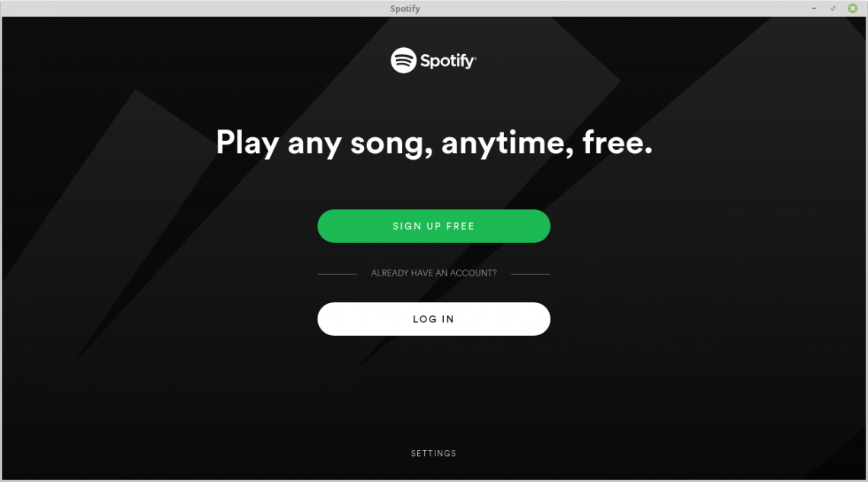868x482 pixels.
Task: Click the word "free." in the headline
Action: click(x=617, y=142)
